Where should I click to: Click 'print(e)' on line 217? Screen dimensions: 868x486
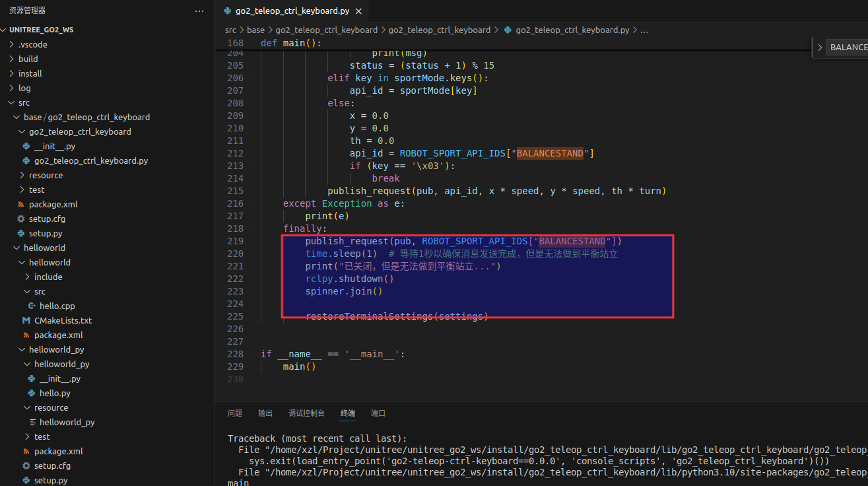[x=327, y=216]
